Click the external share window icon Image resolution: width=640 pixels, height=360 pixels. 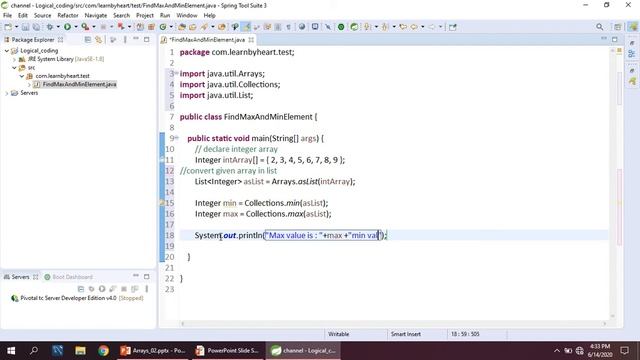[453, 27]
